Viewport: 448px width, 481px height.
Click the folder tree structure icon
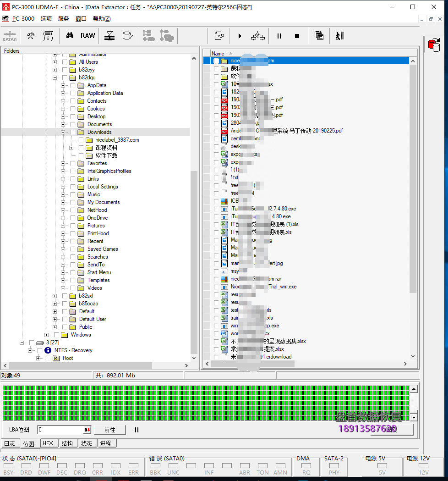pos(148,36)
